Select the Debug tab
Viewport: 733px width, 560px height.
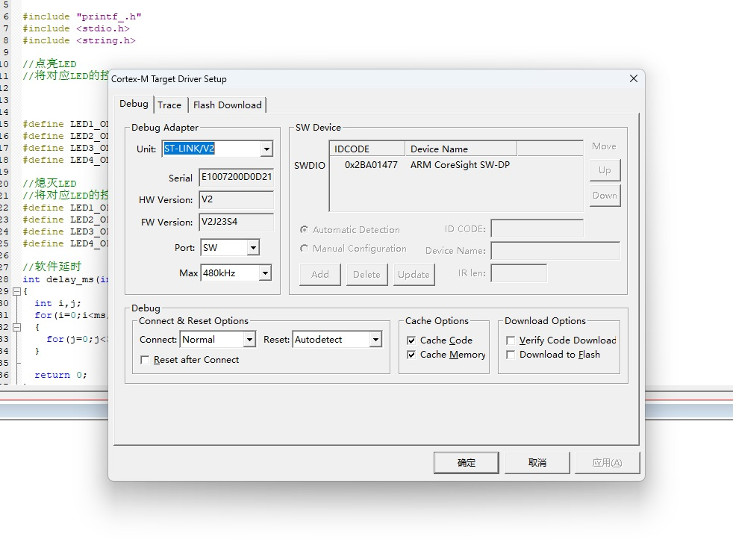point(134,104)
